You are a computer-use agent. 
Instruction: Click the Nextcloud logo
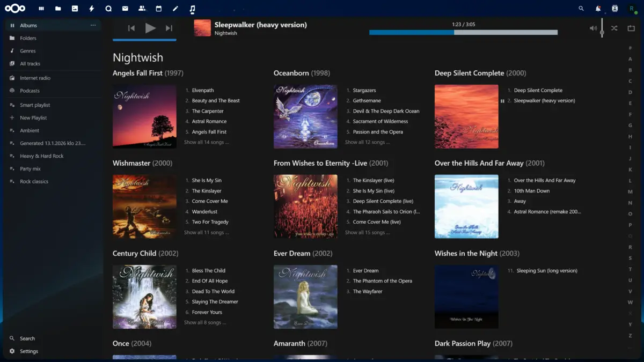(14, 8)
